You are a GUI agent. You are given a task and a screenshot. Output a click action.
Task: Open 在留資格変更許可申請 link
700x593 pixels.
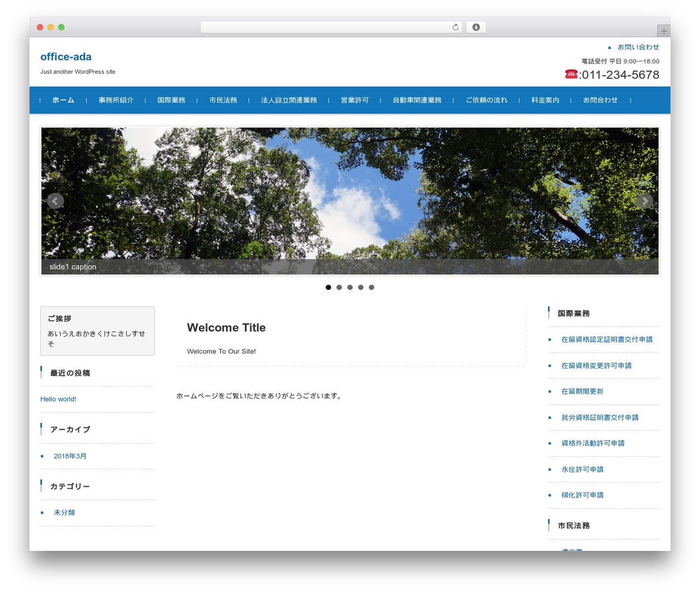click(x=596, y=365)
